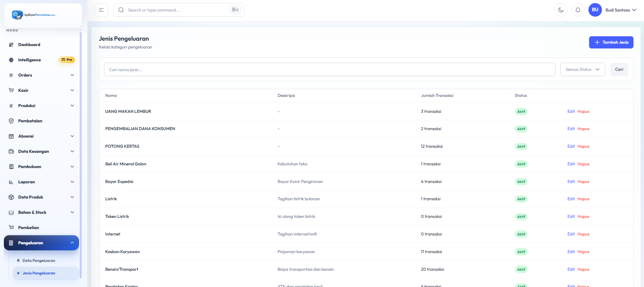Expand the Orders menu chevron
644x287 pixels.
point(72,75)
